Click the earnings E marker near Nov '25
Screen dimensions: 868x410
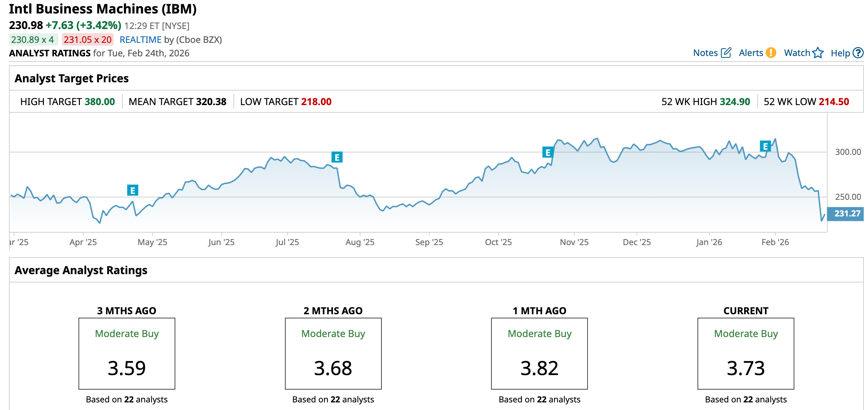pyautogui.click(x=548, y=152)
